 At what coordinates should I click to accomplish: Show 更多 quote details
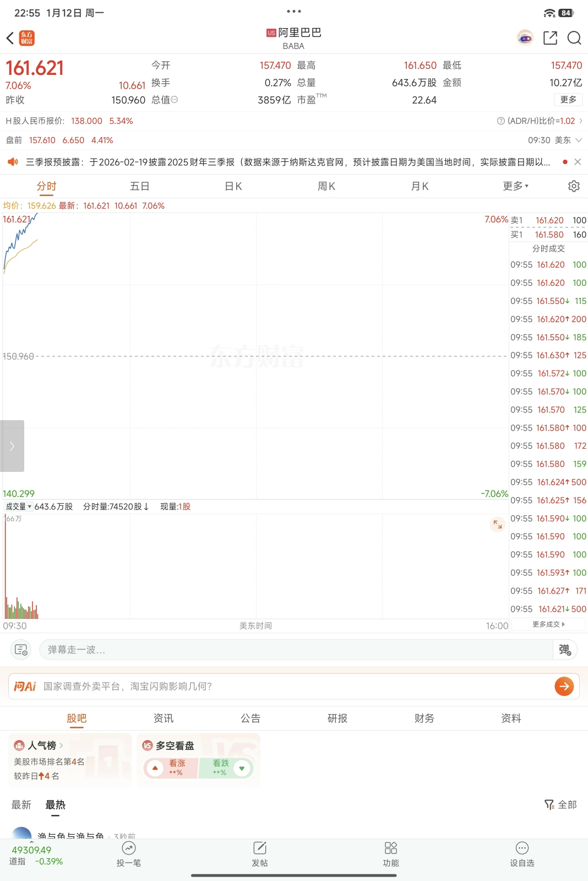tap(568, 100)
